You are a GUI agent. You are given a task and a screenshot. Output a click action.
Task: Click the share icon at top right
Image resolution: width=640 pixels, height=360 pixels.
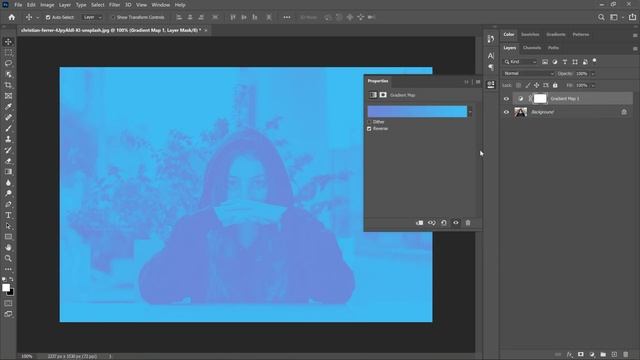pyautogui.click(x=632, y=17)
